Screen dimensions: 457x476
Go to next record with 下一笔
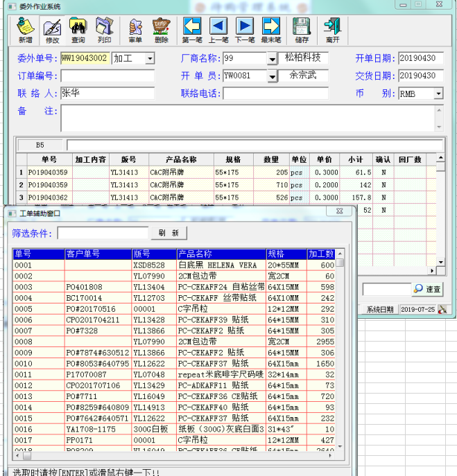click(x=245, y=30)
